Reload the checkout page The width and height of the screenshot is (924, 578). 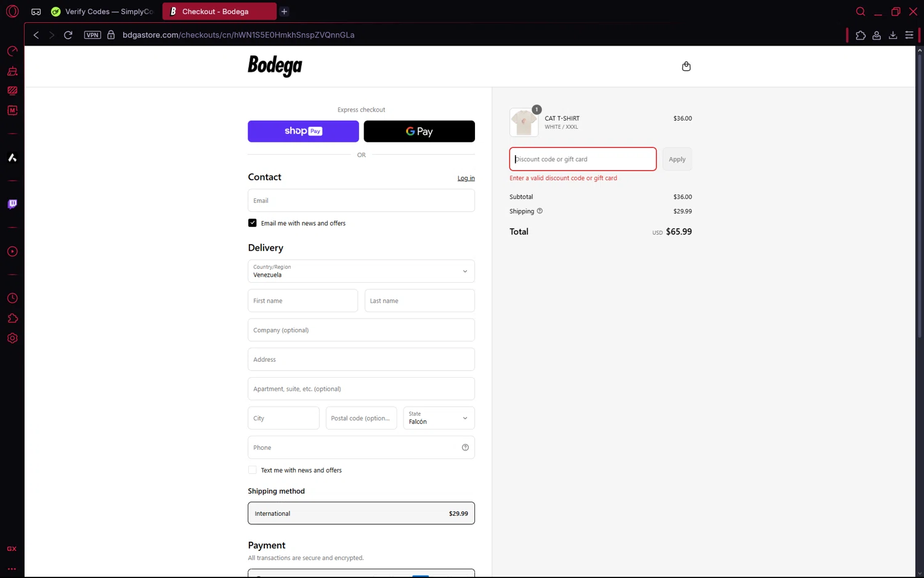(x=68, y=35)
